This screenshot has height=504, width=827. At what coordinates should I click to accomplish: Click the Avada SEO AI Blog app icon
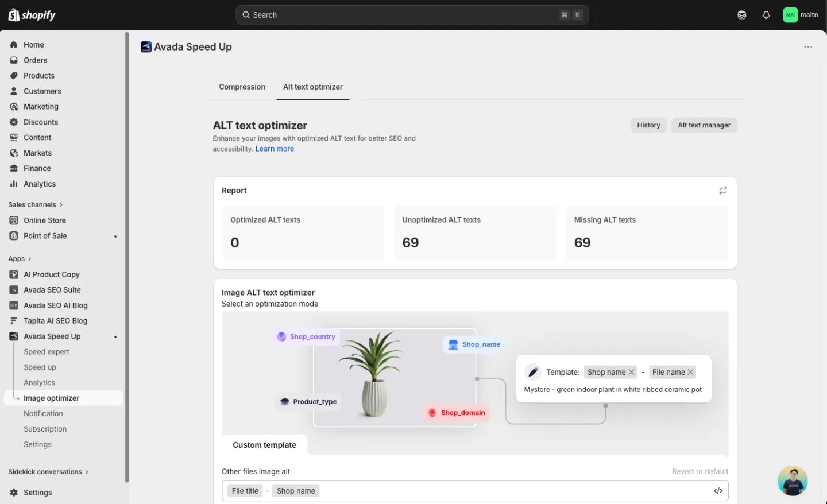(x=14, y=305)
